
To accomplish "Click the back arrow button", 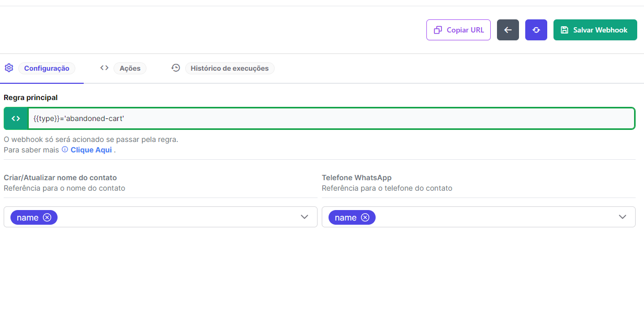I will [507, 30].
